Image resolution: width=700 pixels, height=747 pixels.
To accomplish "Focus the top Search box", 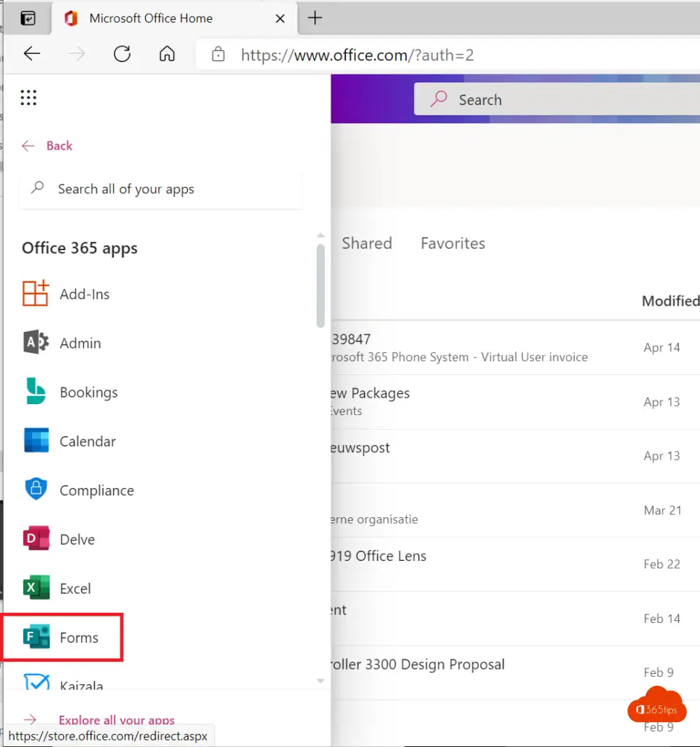I will pos(557,99).
